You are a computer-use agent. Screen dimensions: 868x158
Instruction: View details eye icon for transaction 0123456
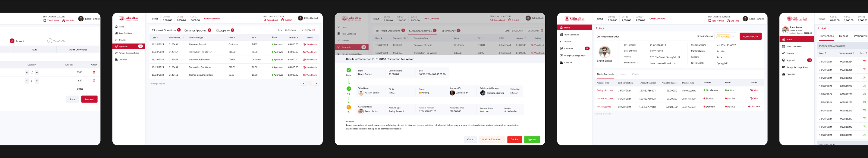tap(304, 44)
